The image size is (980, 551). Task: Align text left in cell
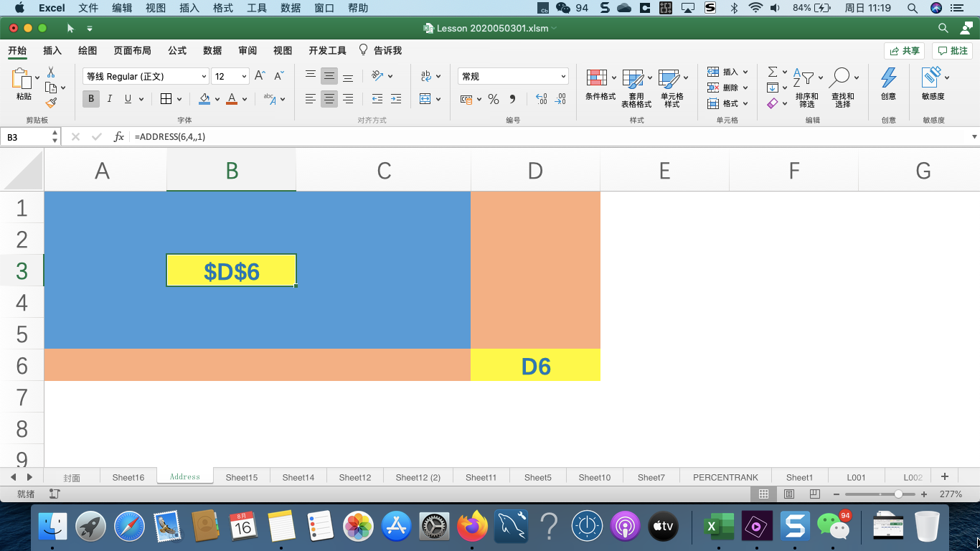point(310,99)
